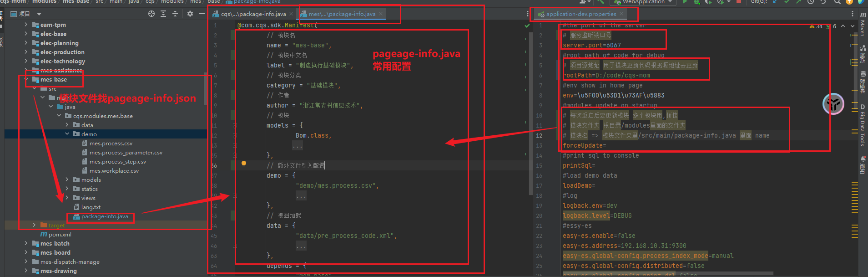Collapse the demo folder node
The width and height of the screenshot is (868, 277).
[x=67, y=134]
